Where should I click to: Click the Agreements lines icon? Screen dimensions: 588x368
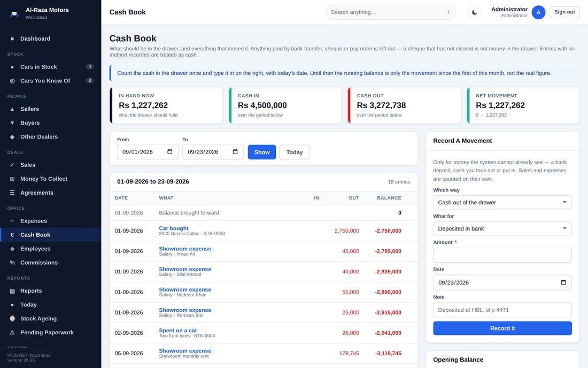coord(12,193)
